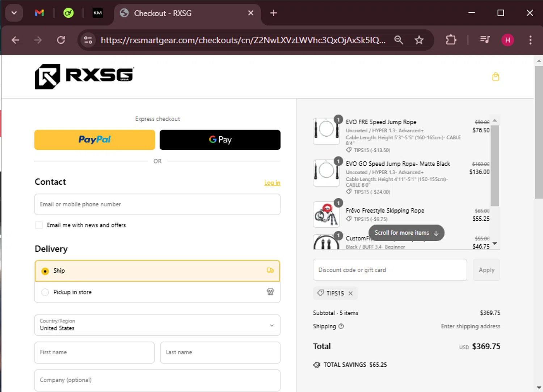This screenshot has height=392, width=543.
Task: Click the RXSG logo
Action: 84,77
